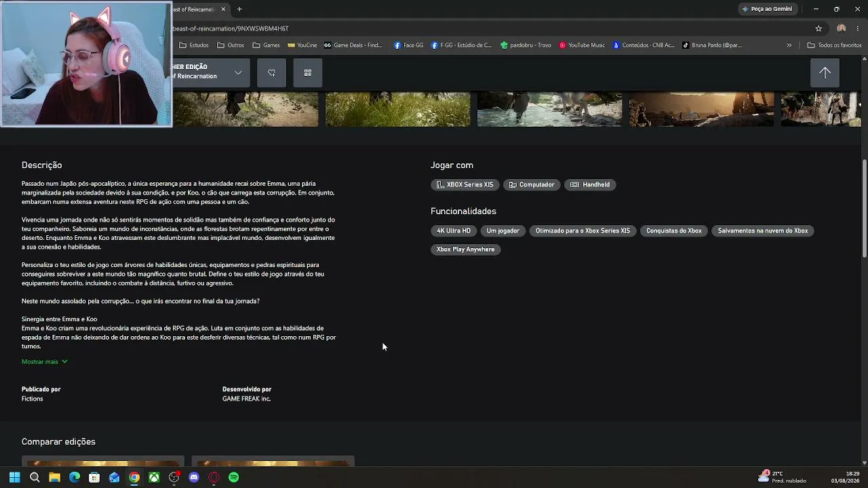Open the YouCine bookmark
This screenshot has height=488, width=868.
coord(302,45)
